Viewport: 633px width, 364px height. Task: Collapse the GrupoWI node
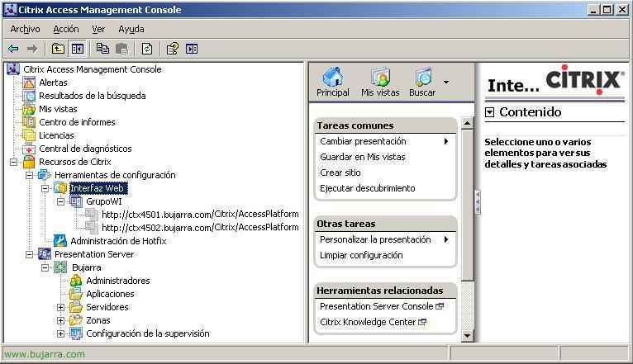pos(61,201)
